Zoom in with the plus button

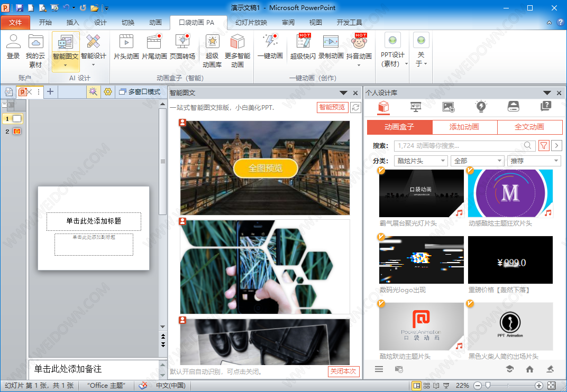click(x=539, y=386)
